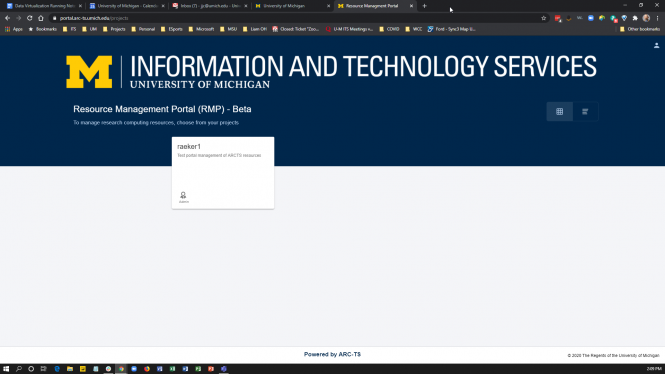Bookmark this page with the star icon
Image resolution: width=665 pixels, height=374 pixels.
click(x=543, y=18)
